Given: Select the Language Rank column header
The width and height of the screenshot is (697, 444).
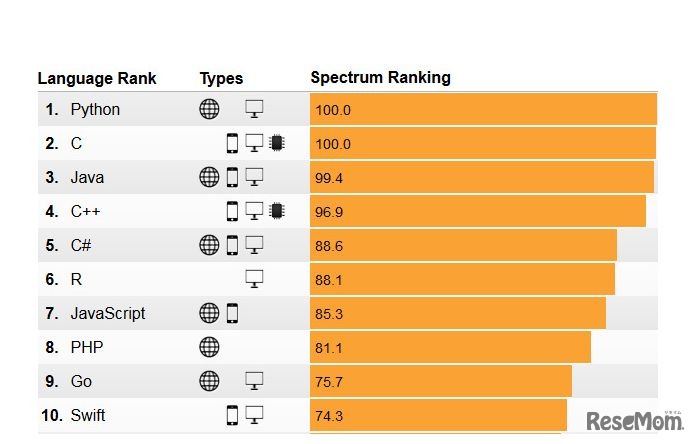Looking at the screenshot, I should [x=97, y=79].
